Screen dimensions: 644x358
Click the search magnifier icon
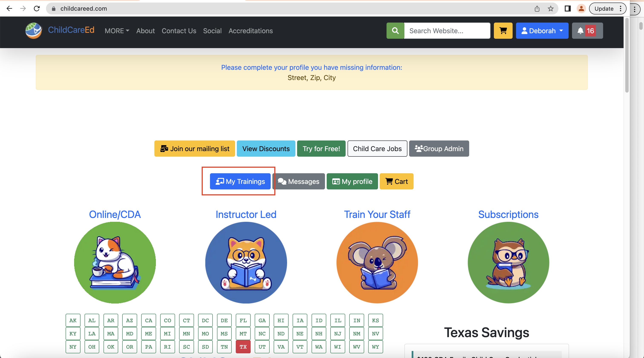(x=395, y=30)
